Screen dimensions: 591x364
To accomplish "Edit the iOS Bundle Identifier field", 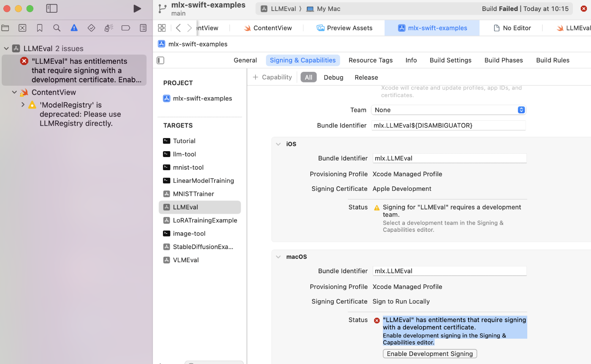I will pyautogui.click(x=450, y=158).
